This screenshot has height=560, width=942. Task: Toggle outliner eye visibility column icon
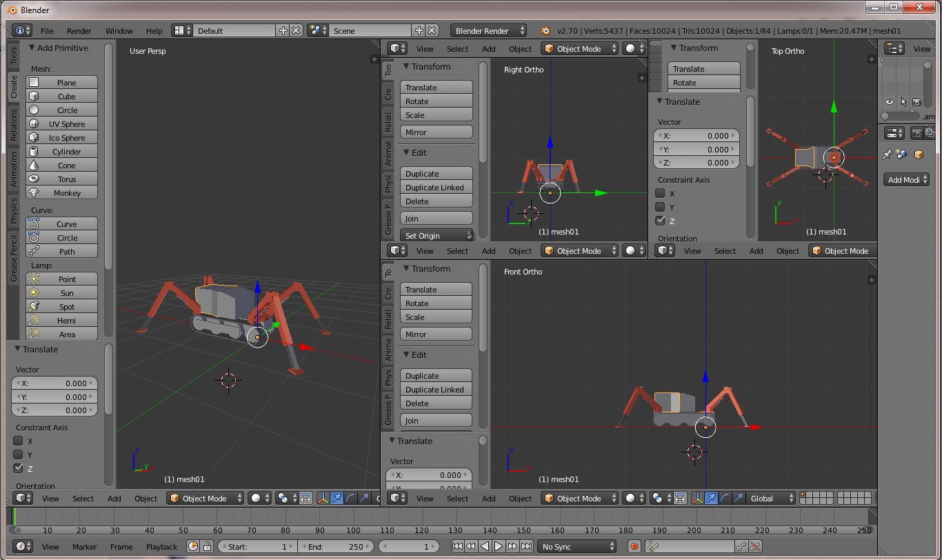point(889,102)
